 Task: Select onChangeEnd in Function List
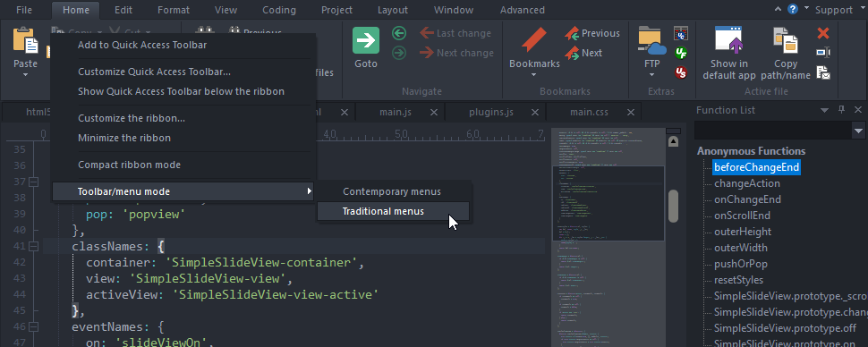[747, 199]
